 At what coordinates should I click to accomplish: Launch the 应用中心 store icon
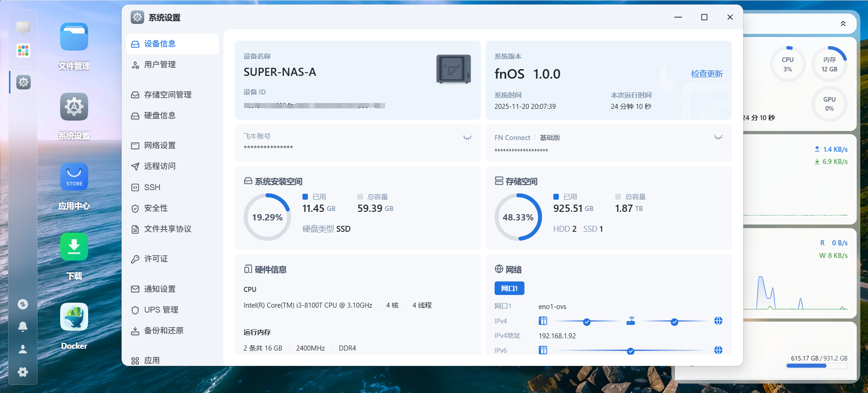[74, 177]
